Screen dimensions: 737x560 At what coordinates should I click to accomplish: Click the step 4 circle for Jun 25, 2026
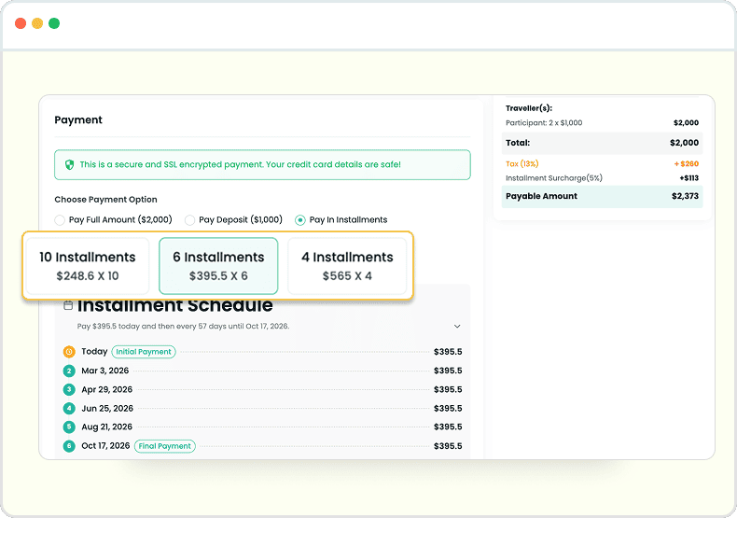(69, 408)
